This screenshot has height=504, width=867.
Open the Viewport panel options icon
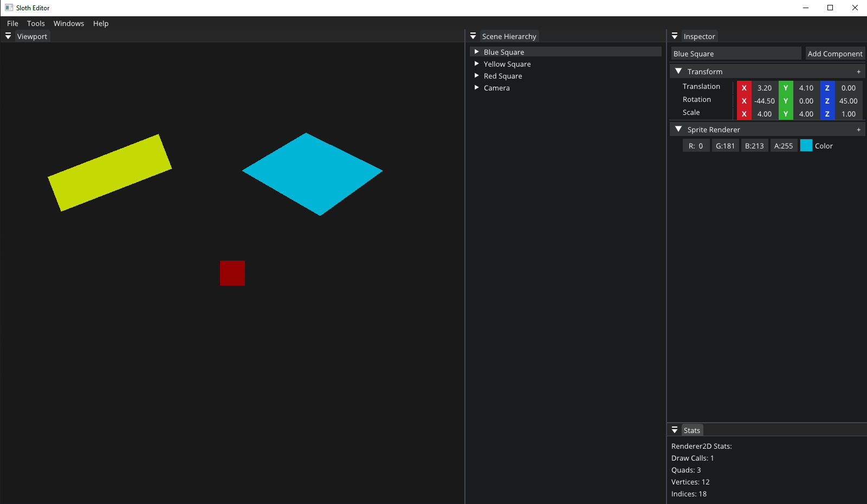tap(8, 36)
